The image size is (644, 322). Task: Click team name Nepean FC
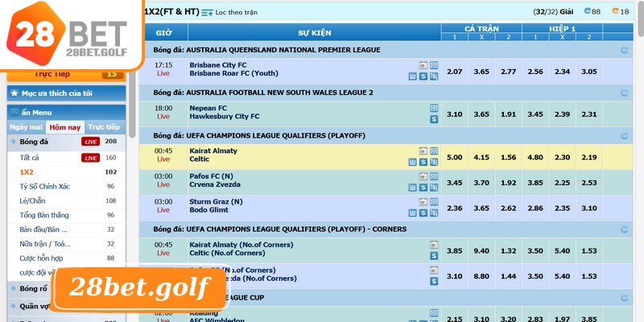(208, 108)
